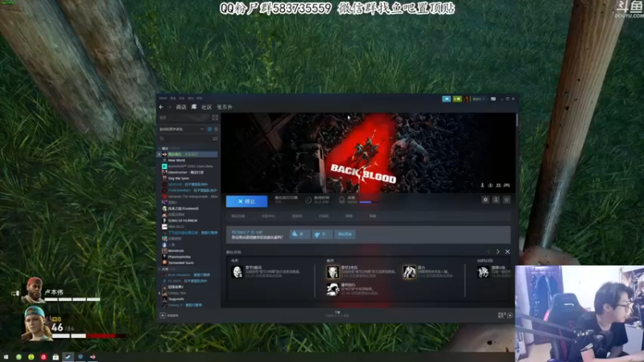Switch library to grid view icon
The height and width of the screenshot is (362, 644).
215,117
